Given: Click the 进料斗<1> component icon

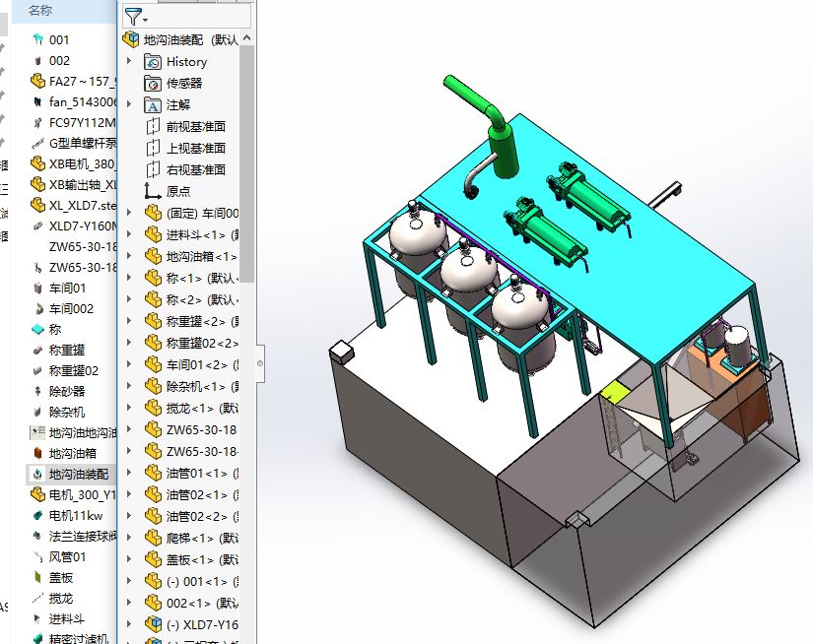Looking at the screenshot, I should coord(153,234).
